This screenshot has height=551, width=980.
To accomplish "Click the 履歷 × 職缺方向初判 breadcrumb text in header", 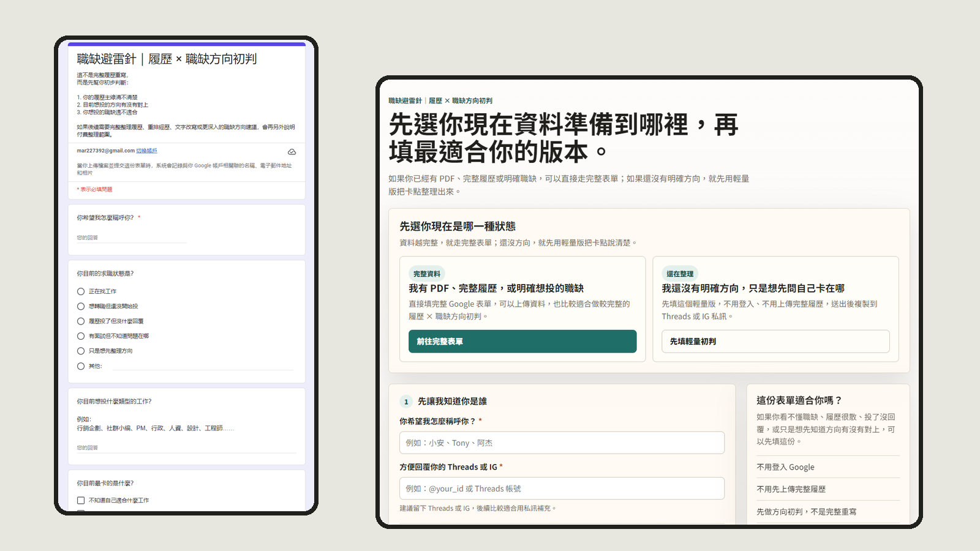I will pos(461,100).
